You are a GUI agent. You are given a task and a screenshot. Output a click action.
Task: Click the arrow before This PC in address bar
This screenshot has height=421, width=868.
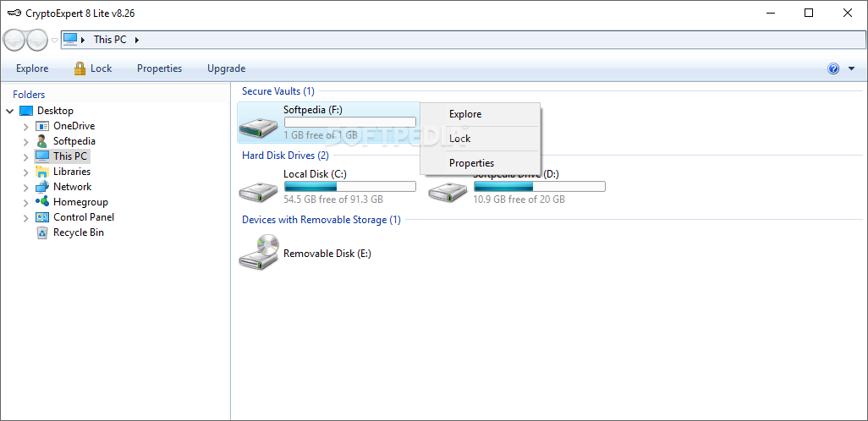coord(83,40)
